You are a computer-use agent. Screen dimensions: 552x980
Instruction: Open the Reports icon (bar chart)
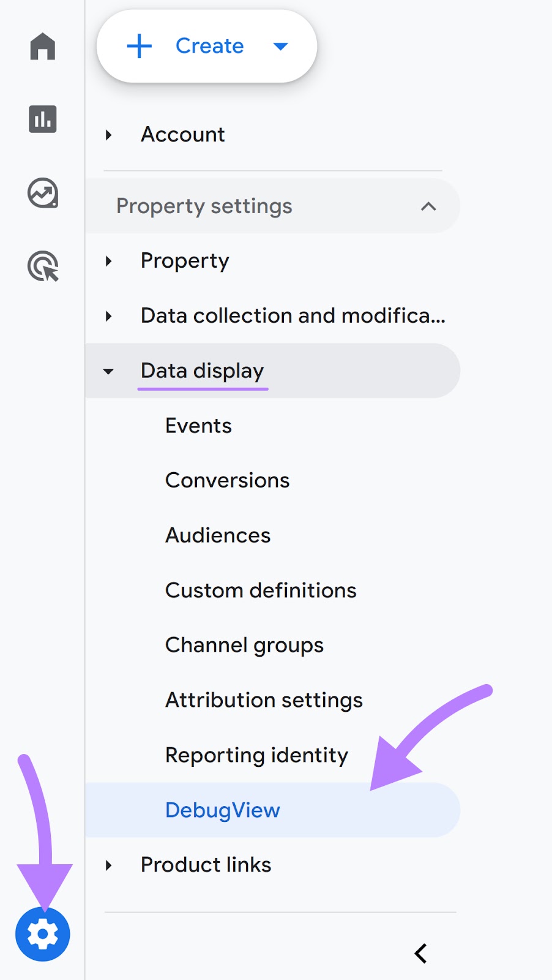42,119
